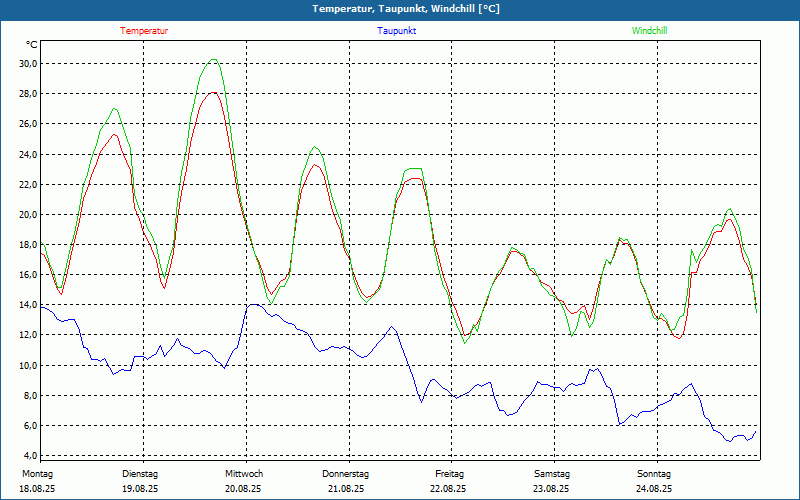
Task: Select the Freitag day label
Action: (x=449, y=473)
